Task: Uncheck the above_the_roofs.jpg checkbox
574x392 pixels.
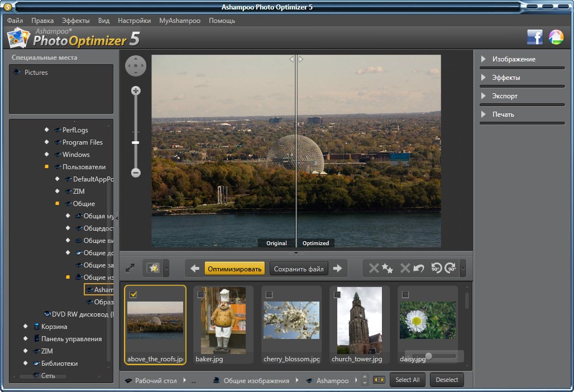Action: coord(133,294)
